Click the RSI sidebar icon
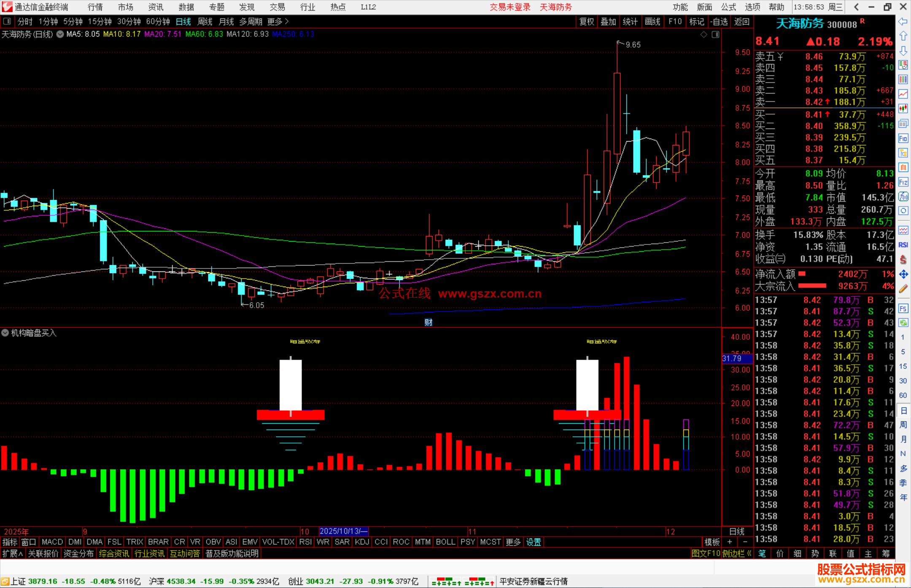The width and height of the screenshot is (911, 588). click(903, 245)
